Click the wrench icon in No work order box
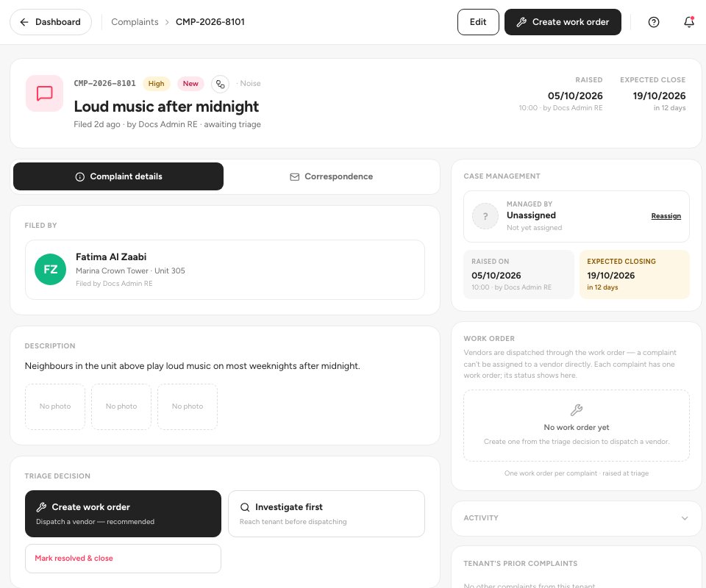This screenshot has width=706, height=588. [577, 410]
